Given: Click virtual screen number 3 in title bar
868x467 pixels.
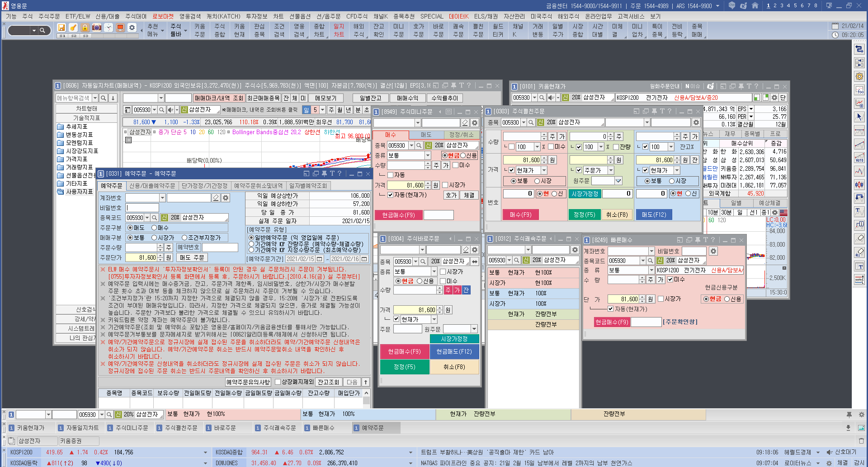Looking at the screenshot, I should pos(782,6).
